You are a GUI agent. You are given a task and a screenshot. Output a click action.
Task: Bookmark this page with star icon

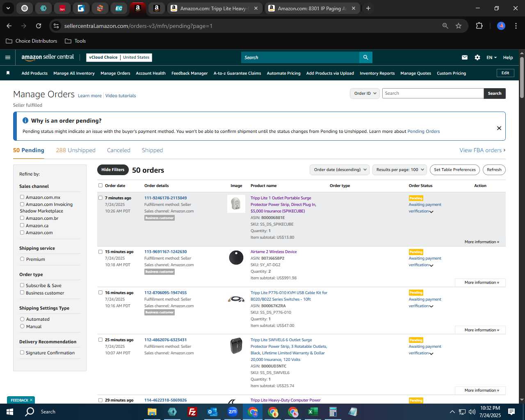(x=459, y=26)
